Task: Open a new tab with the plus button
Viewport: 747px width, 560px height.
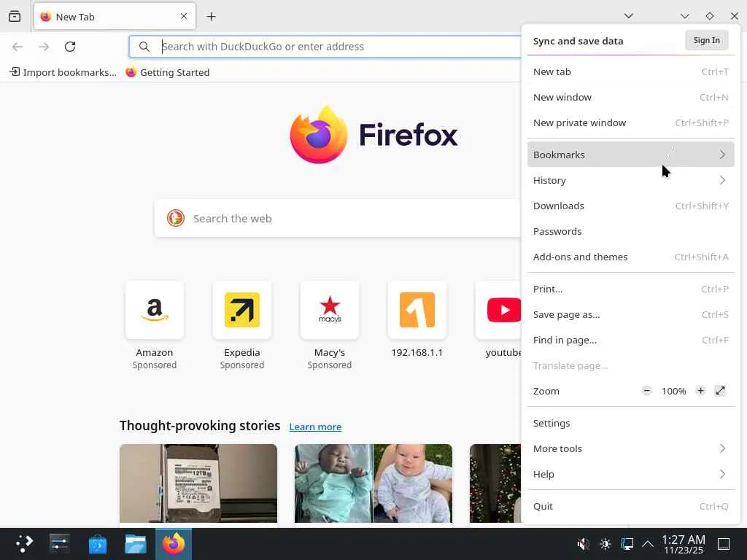Action: click(x=211, y=17)
